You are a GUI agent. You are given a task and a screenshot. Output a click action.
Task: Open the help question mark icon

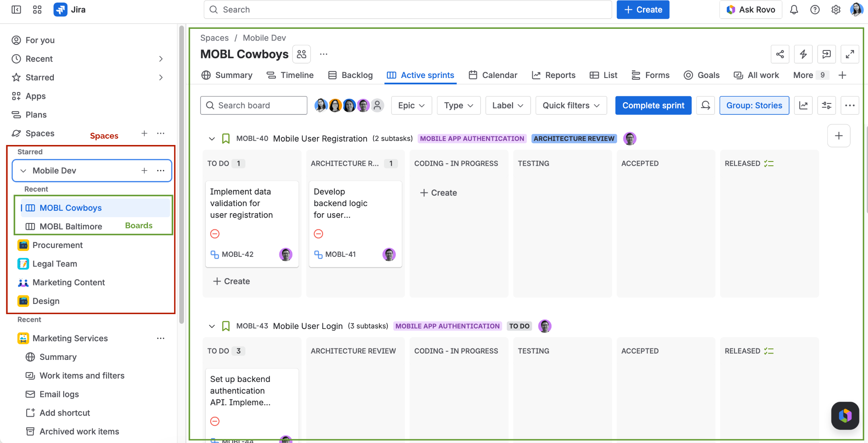point(815,10)
